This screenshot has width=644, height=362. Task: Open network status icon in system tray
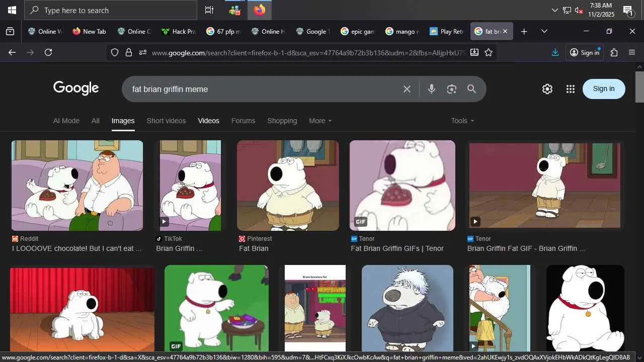click(567, 10)
